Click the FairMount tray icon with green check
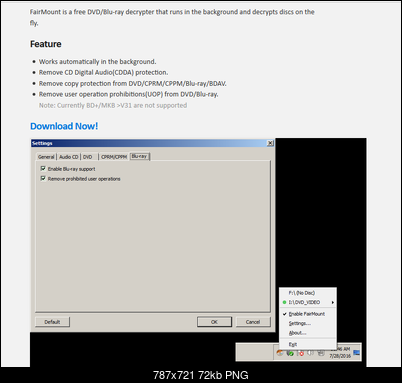The image size is (402, 383). (290, 353)
